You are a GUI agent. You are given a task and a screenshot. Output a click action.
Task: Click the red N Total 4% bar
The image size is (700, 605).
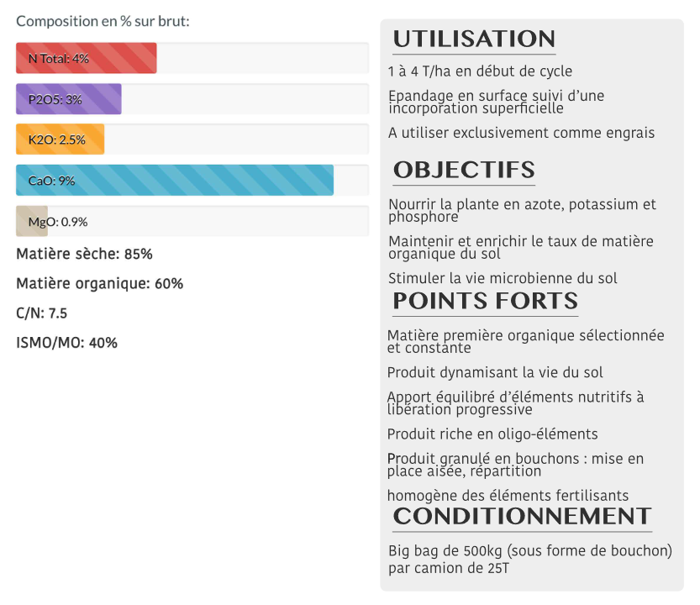(x=86, y=59)
